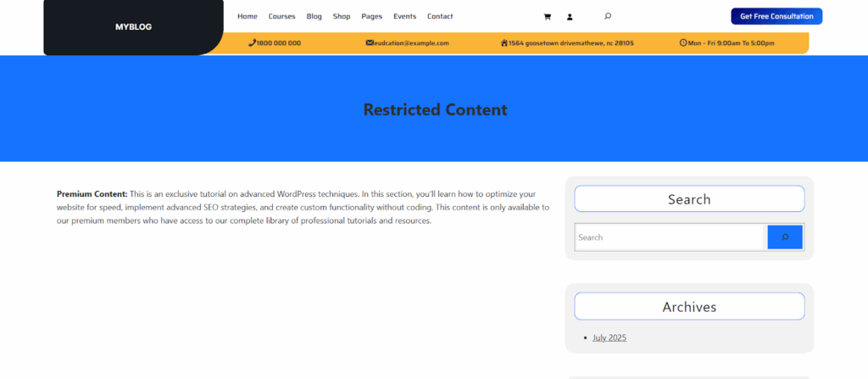Viewport: 868px width, 379px height.
Task: Expand the Pages menu item
Action: click(372, 16)
